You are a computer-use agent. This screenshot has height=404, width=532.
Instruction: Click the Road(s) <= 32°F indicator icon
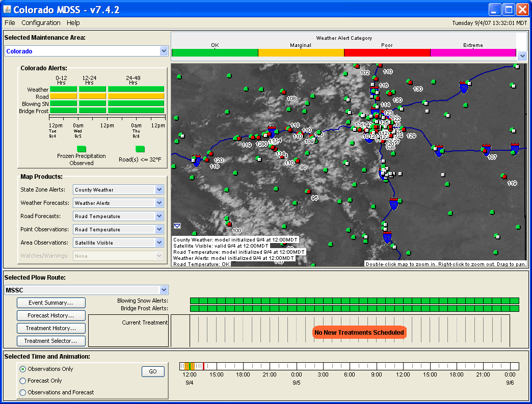click(140, 149)
